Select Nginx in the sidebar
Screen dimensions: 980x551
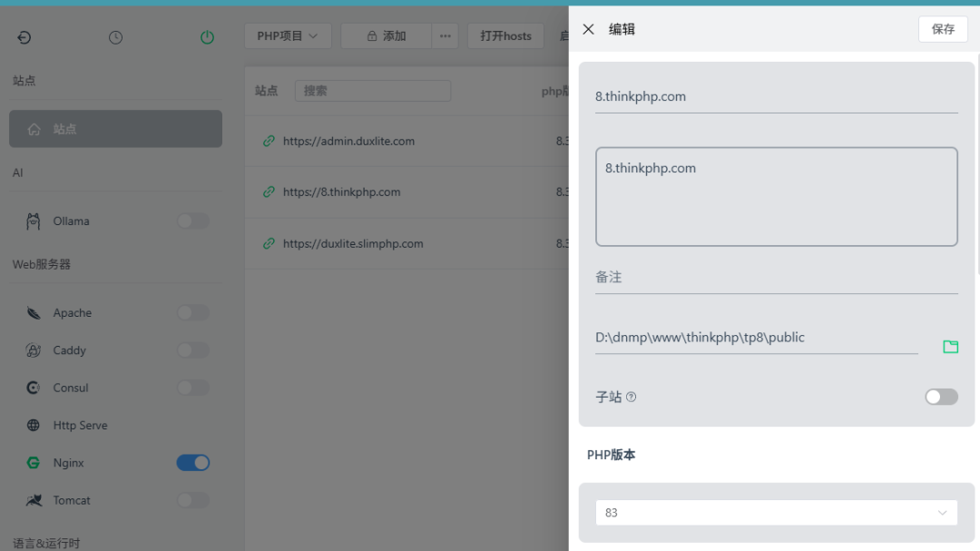coord(69,463)
